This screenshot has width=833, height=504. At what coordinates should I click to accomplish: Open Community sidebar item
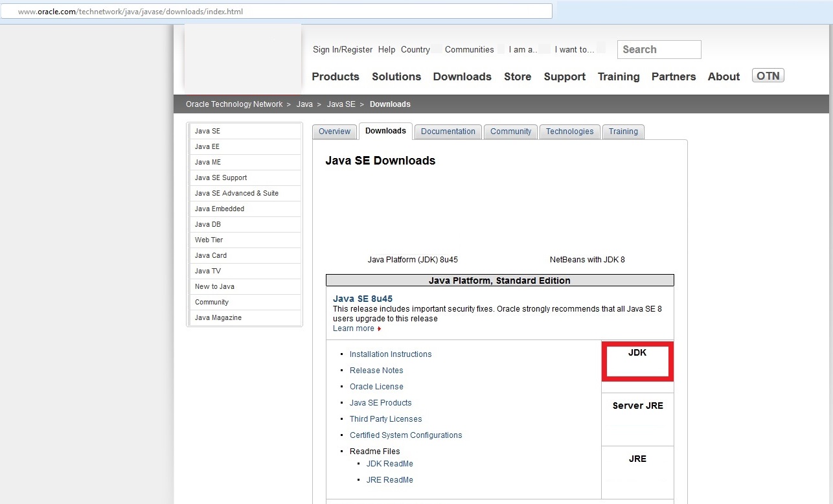pos(246,302)
